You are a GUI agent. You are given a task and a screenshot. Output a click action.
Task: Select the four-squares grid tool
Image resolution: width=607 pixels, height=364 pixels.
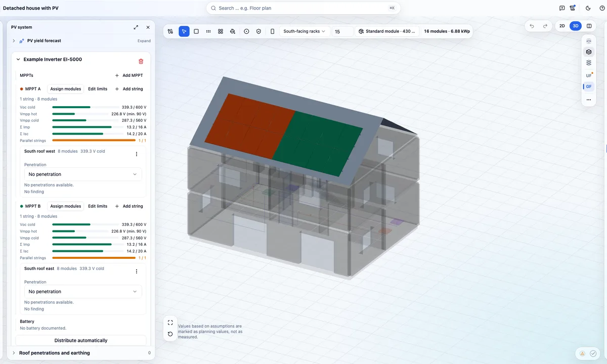[221, 31]
